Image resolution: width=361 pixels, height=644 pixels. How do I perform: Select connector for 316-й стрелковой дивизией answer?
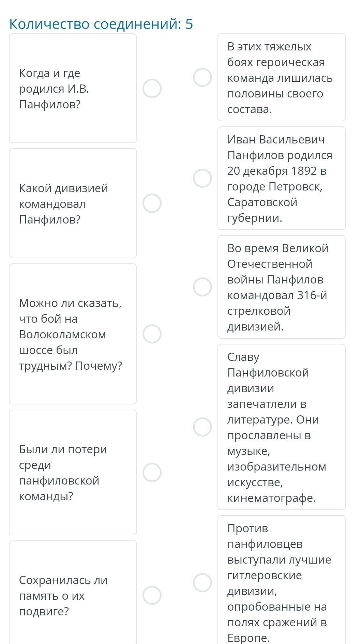tap(202, 287)
